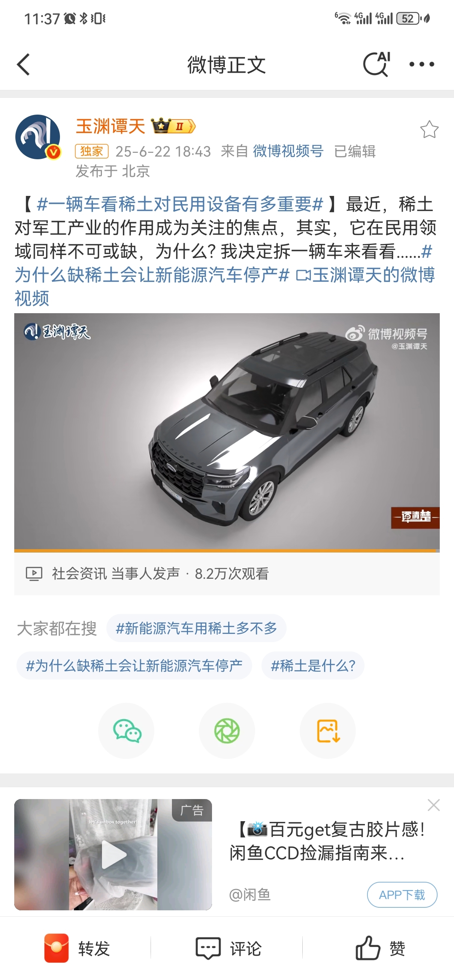The width and height of the screenshot is (454, 980).
Task: Open the Explorer car video thumbnail
Action: pyautogui.click(x=227, y=432)
